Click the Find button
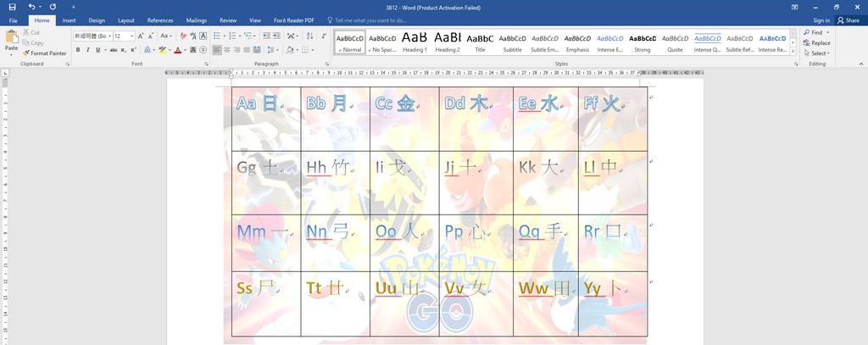 coord(814,33)
